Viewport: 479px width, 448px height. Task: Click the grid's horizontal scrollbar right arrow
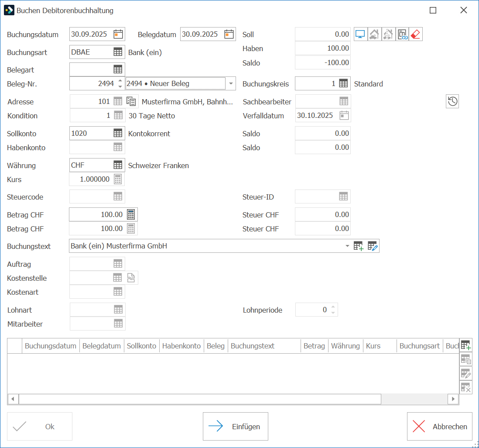pos(453,399)
